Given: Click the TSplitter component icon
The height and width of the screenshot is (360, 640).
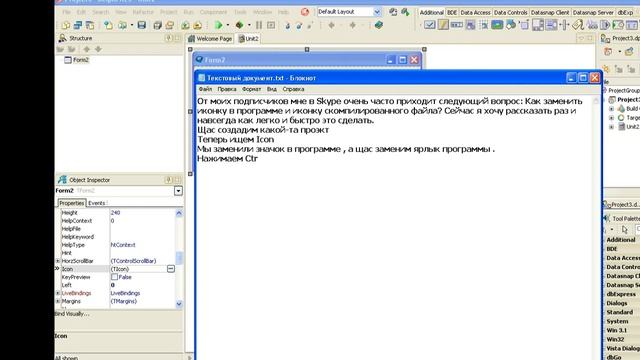Looking at the screenshot, I should pos(565,25).
